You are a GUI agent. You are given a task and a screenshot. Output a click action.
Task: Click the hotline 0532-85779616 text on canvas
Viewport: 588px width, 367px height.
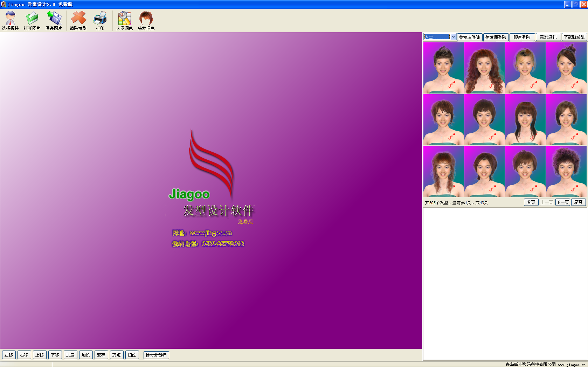pos(223,244)
